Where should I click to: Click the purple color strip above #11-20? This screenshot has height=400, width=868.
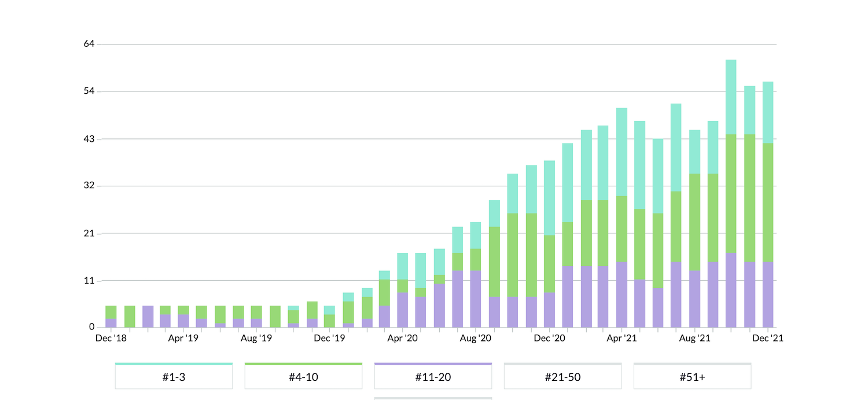coord(433,364)
